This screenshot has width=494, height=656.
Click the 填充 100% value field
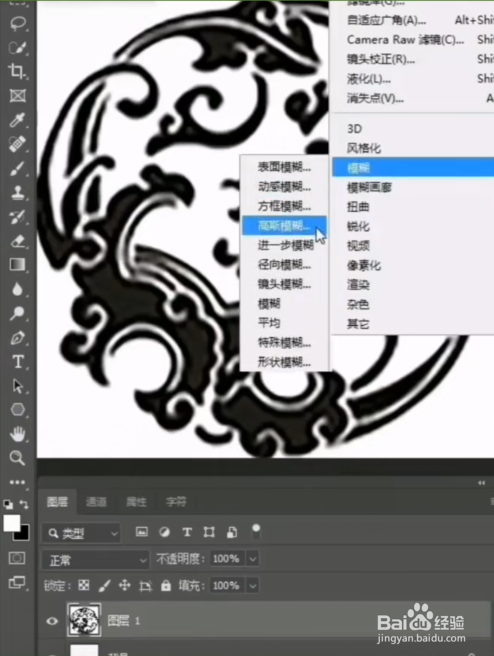pyautogui.click(x=226, y=586)
